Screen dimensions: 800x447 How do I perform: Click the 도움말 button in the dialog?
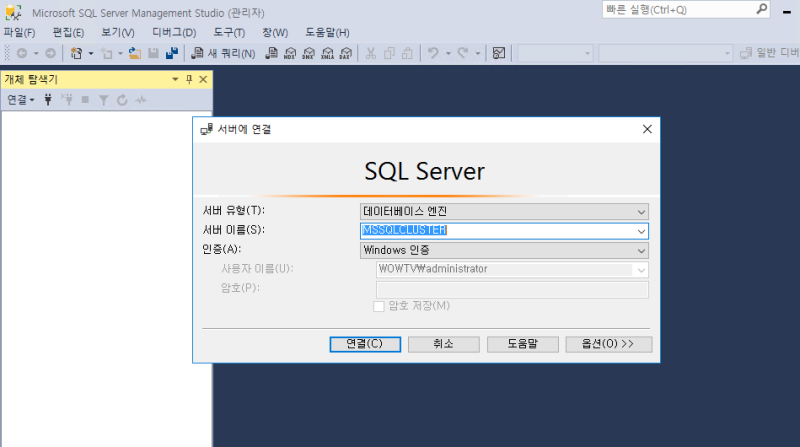pyautogui.click(x=522, y=344)
